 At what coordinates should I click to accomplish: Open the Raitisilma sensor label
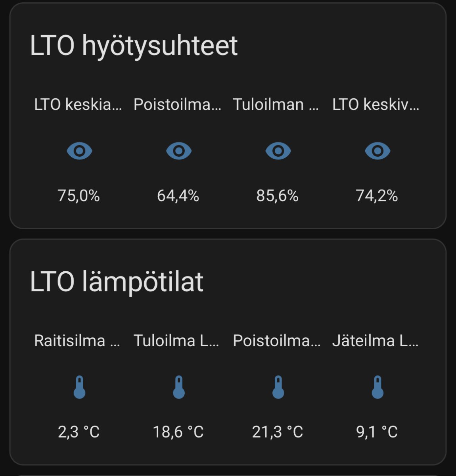point(77,341)
